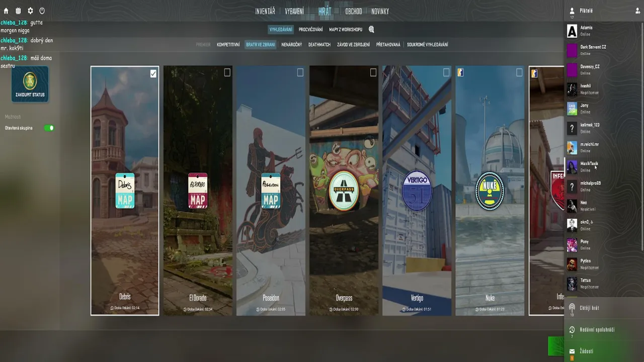Viewport: 644px width, 362px height.
Task: Select the Deathmatch game mode
Action: [x=319, y=45]
